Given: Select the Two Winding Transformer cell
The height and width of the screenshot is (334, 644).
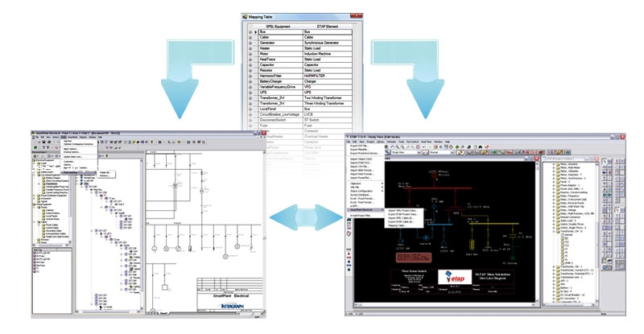Looking at the screenshot, I should (328, 97).
